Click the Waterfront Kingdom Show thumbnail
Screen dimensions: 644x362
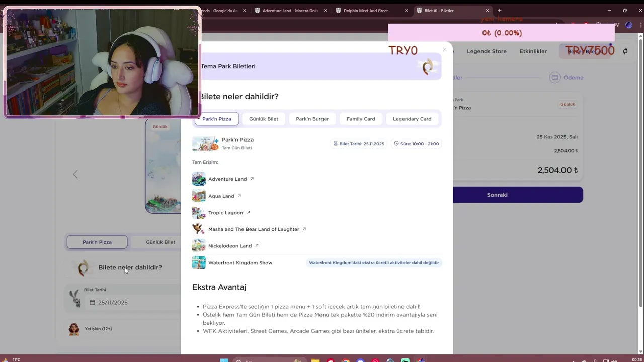pos(199,262)
